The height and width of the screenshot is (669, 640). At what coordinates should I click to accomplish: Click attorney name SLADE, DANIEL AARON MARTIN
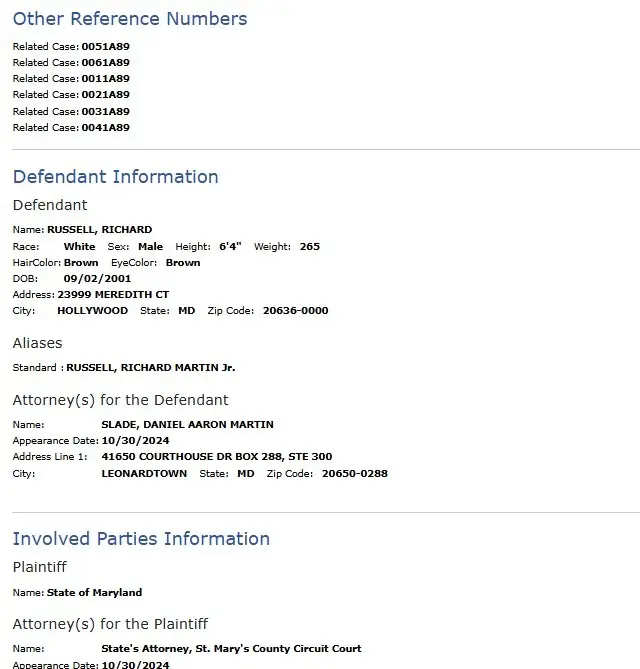(x=187, y=425)
